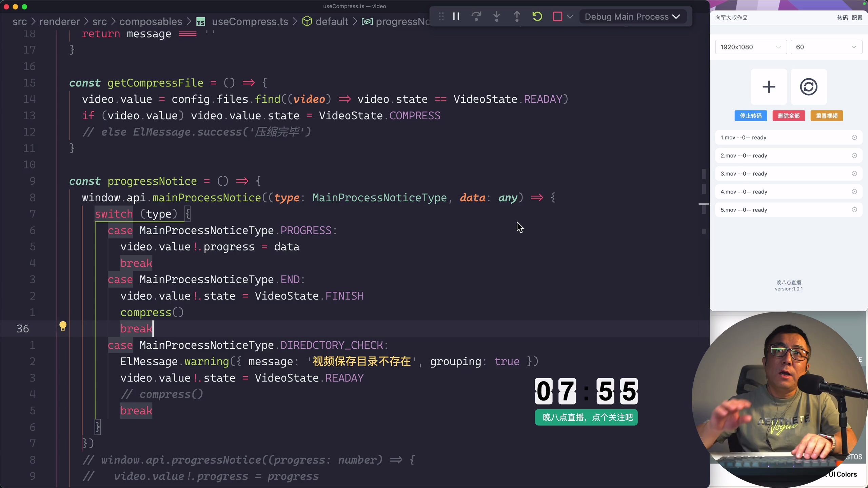Click the refresh videos circular icon

(x=809, y=86)
